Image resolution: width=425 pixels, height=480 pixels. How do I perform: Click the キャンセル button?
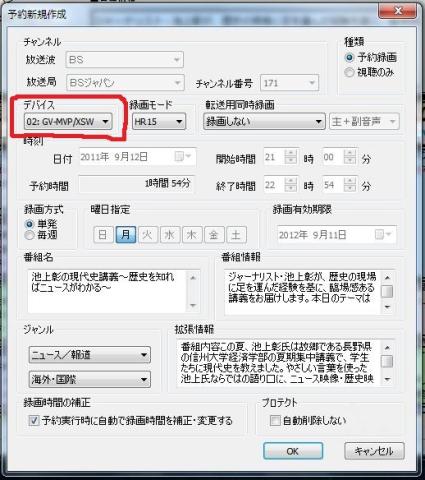coord(374,451)
